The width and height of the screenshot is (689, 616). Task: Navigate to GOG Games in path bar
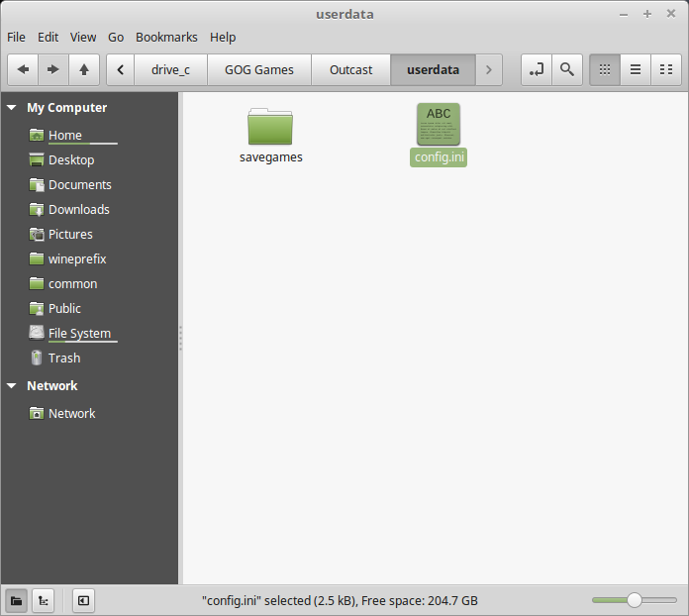pyautogui.click(x=259, y=69)
